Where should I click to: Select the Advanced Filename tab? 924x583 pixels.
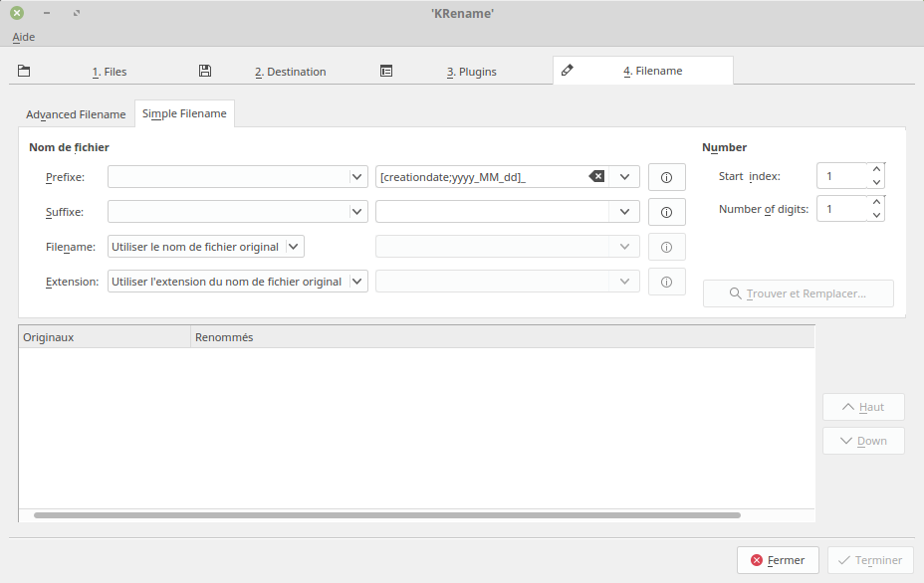[76, 114]
